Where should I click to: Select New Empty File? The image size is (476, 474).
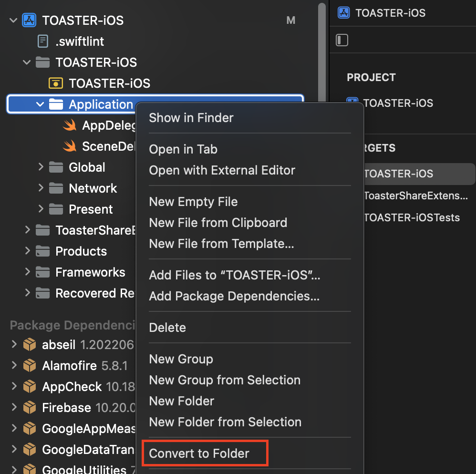[193, 202]
